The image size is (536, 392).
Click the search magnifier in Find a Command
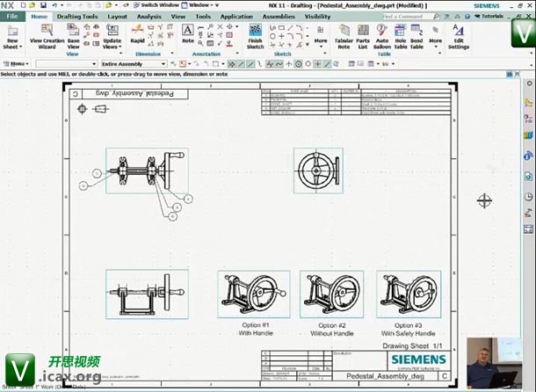436,16
